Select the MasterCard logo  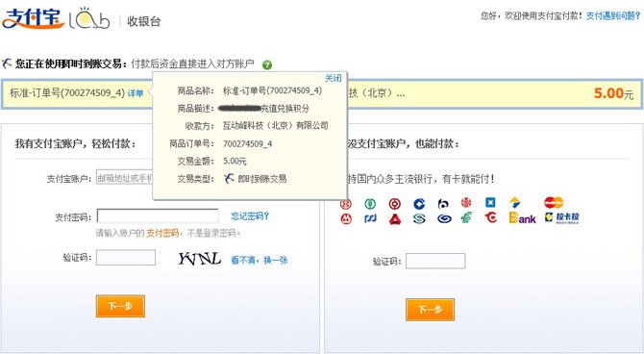coord(554,203)
